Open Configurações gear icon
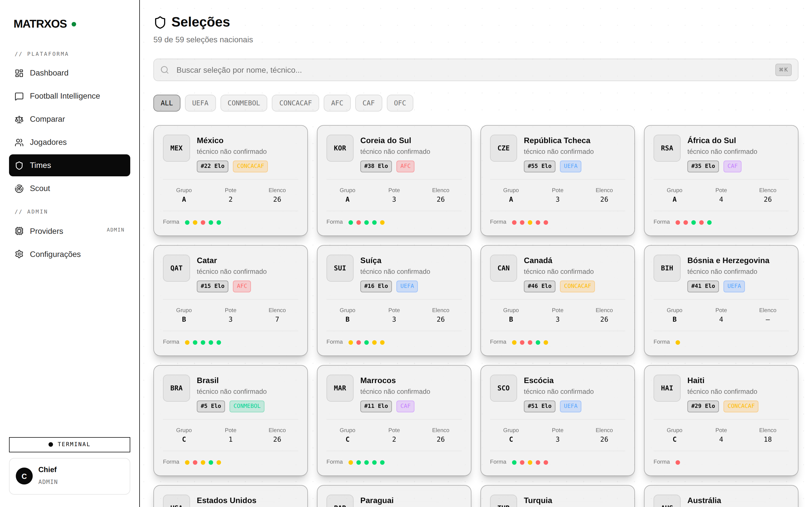 point(19,254)
